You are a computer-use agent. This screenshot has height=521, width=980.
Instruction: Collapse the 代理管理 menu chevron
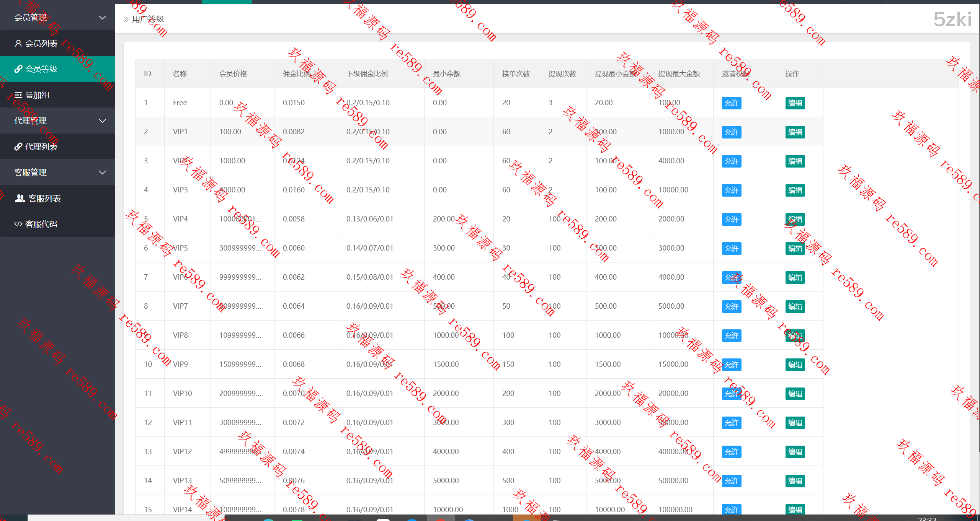coord(102,121)
